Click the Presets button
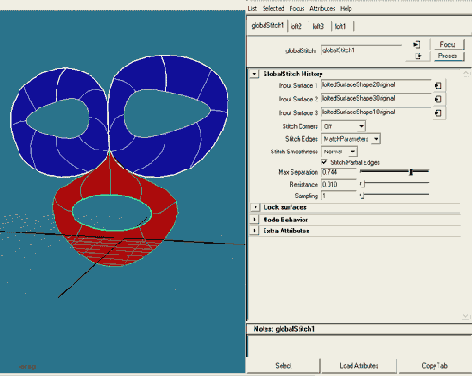Image resolution: width=472 pixels, height=376 pixels. tap(449, 56)
